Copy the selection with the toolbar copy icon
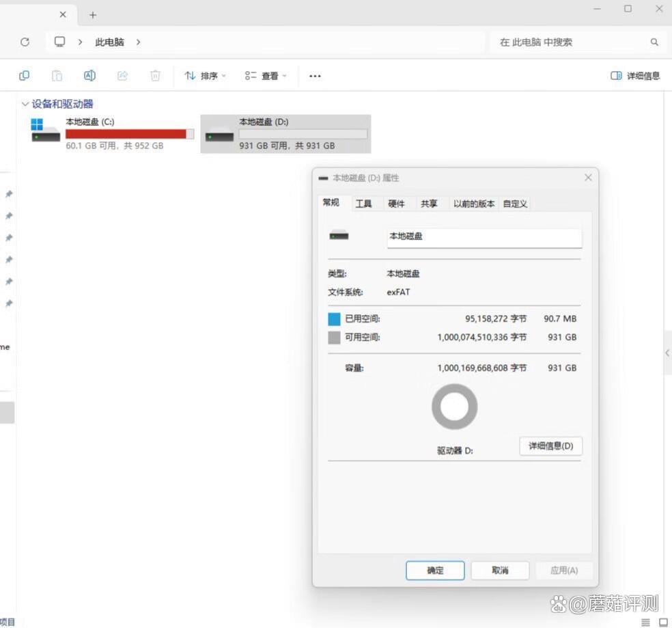Viewport: 672px width, 628px height. click(24, 75)
